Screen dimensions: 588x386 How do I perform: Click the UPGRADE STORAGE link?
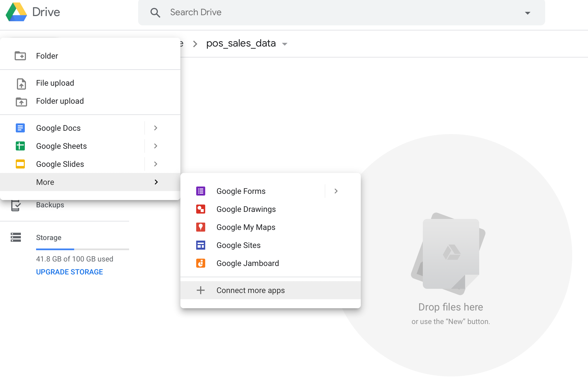[69, 272]
